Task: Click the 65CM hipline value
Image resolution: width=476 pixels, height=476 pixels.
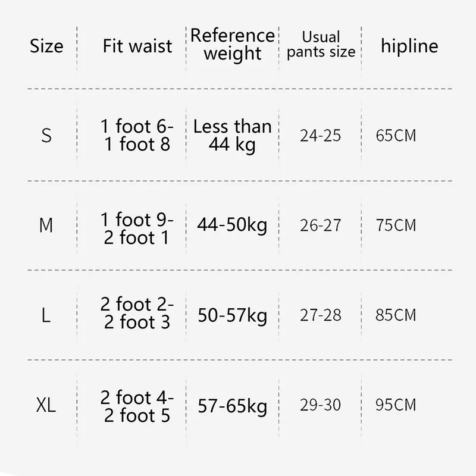Action: 396,136
